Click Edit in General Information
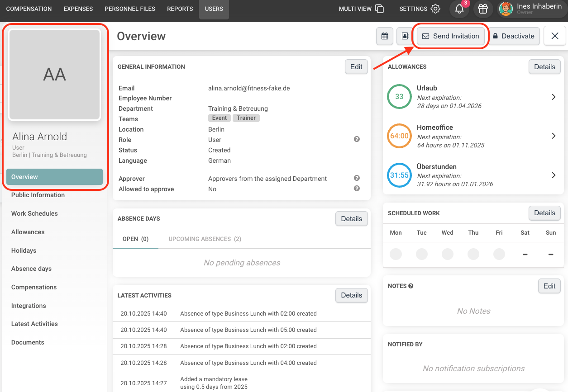This screenshot has height=392, width=568. [356, 67]
